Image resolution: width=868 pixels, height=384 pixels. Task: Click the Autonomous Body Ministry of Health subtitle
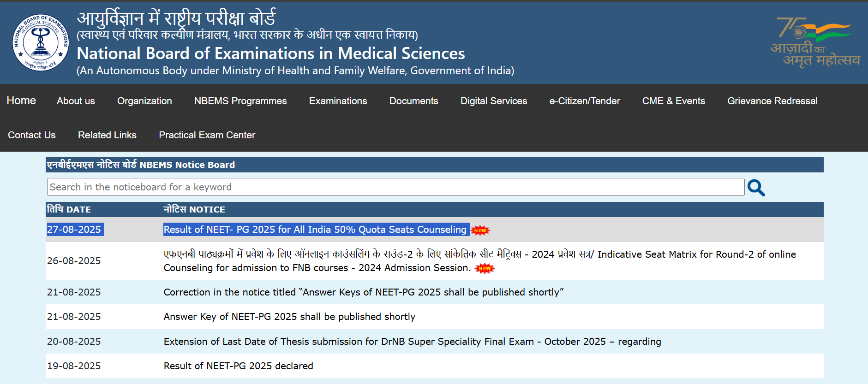[x=295, y=71]
